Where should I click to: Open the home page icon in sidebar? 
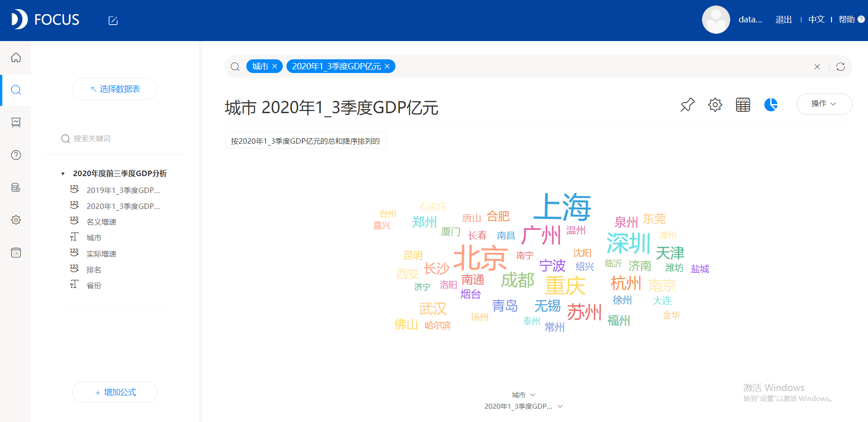[16, 57]
